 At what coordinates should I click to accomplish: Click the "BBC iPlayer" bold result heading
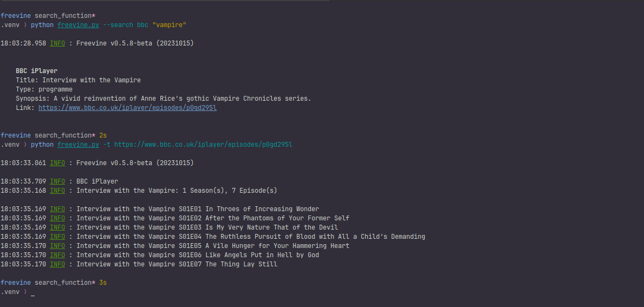36,71
